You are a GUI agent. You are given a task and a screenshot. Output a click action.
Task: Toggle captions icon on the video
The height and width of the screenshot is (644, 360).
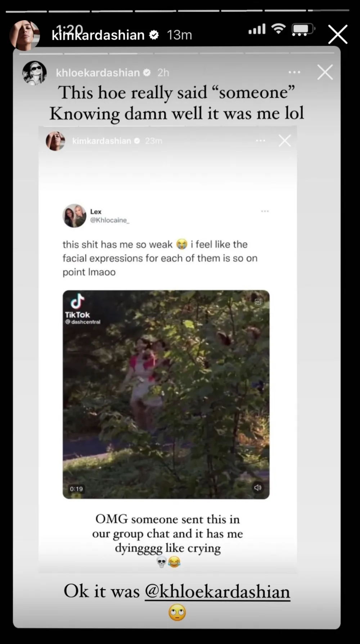[258, 302]
